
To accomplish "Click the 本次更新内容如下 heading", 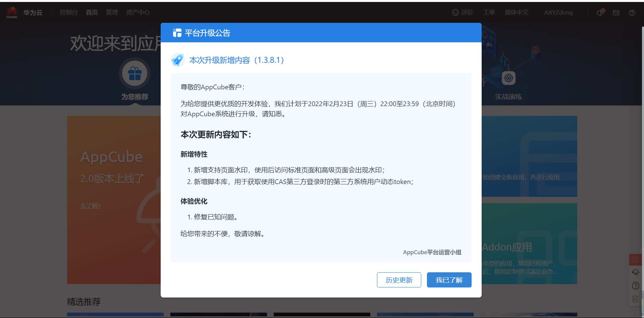I will 216,135.
